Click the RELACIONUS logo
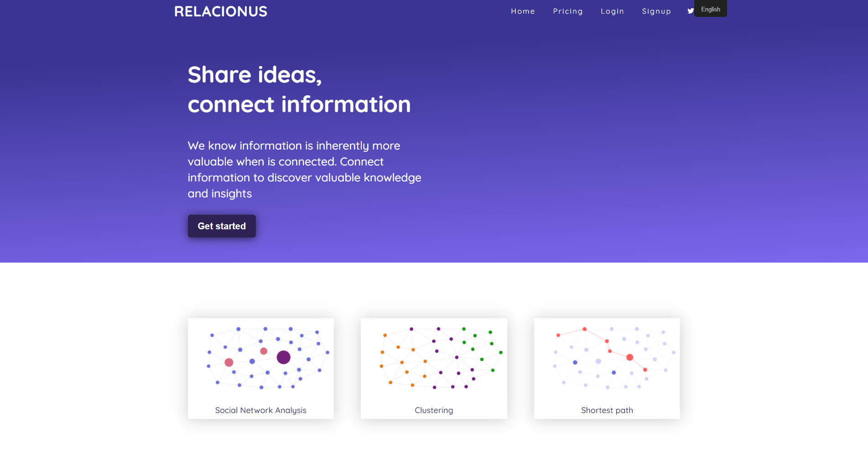The width and height of the screenshot is (868, 455). [x=221, y=11]
